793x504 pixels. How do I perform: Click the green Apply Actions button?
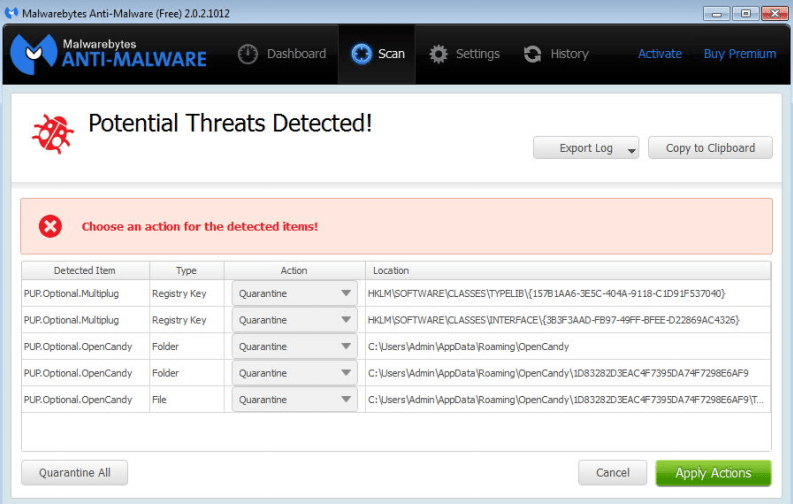(713, 473)
